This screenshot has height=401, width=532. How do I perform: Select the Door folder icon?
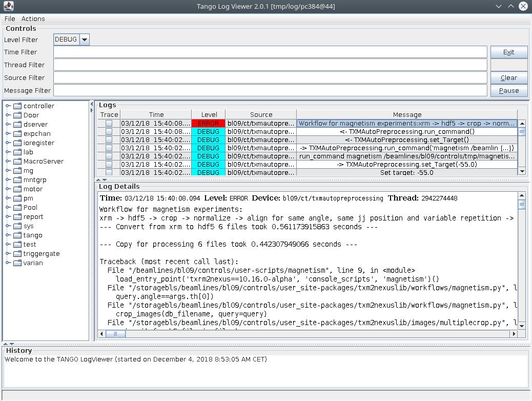[x=17, y=115]
